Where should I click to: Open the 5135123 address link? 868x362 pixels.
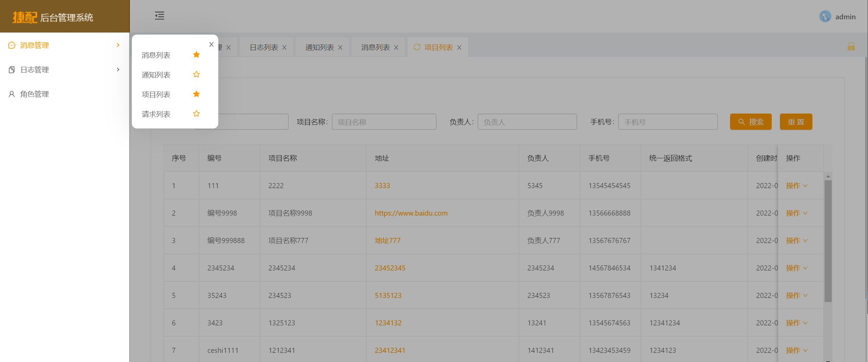tap(388, 296)
